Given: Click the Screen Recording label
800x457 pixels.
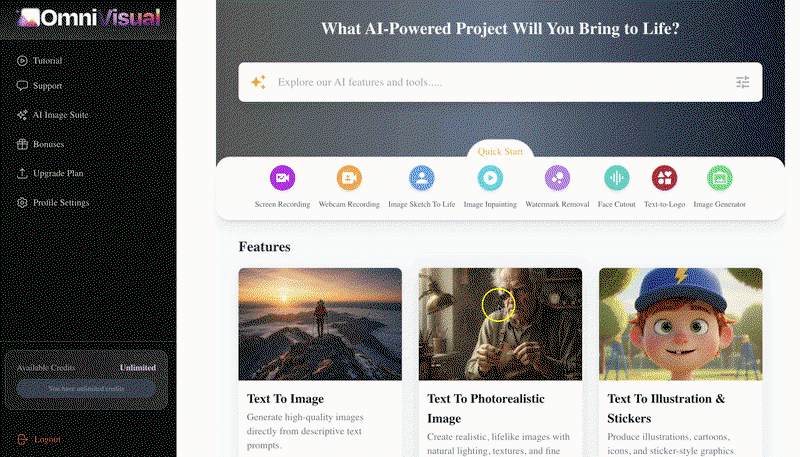Looking at the screenshot, I should click(x=282, y=204).
